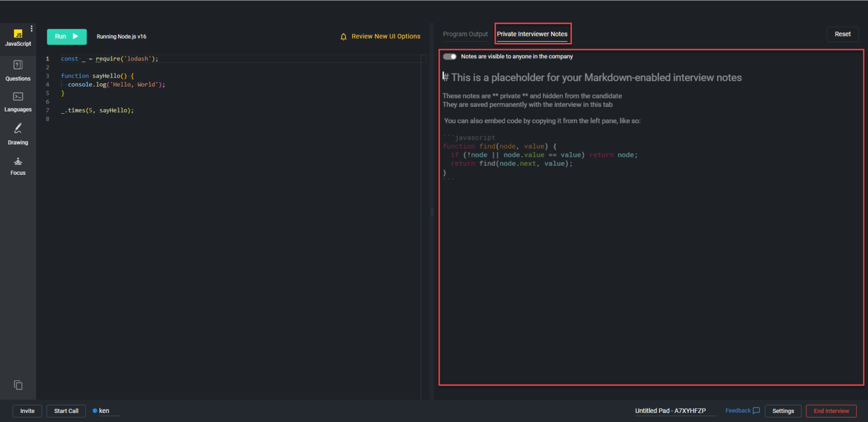Open the Drawing tool
The height and width of the screenshot is (422, 868).
18,134
